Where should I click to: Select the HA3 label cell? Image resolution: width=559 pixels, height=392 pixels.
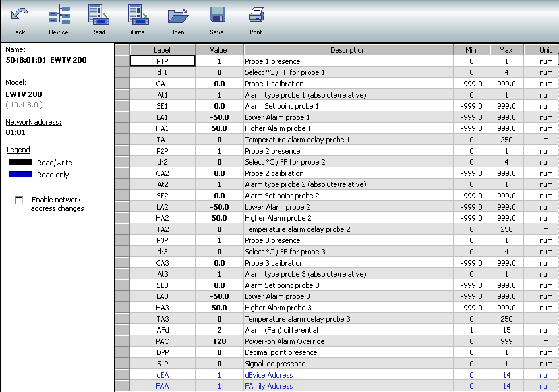163,308
